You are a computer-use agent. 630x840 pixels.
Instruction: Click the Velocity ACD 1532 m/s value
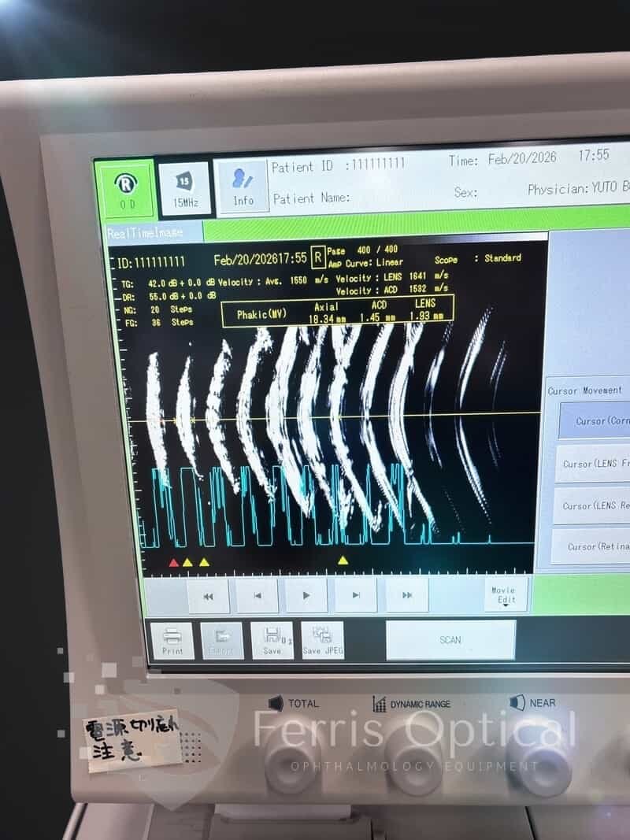tap(391, 289)
